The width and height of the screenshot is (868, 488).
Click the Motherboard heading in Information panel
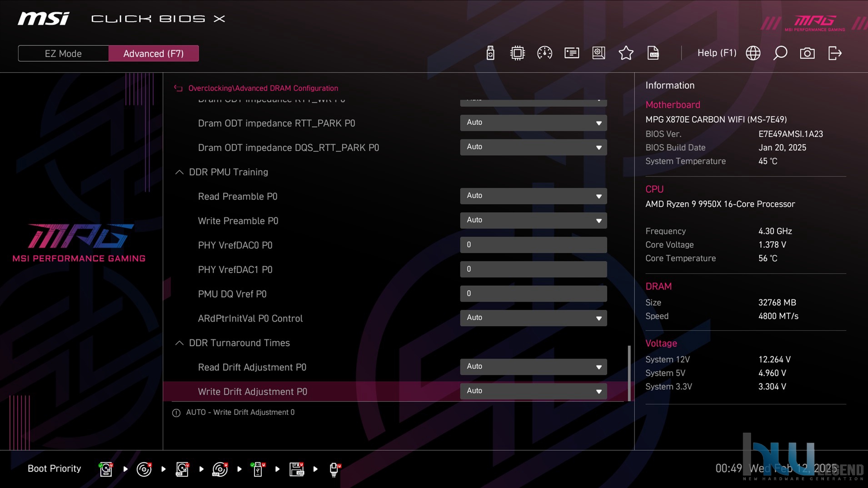pyautogui.click(x=673, y=105)
